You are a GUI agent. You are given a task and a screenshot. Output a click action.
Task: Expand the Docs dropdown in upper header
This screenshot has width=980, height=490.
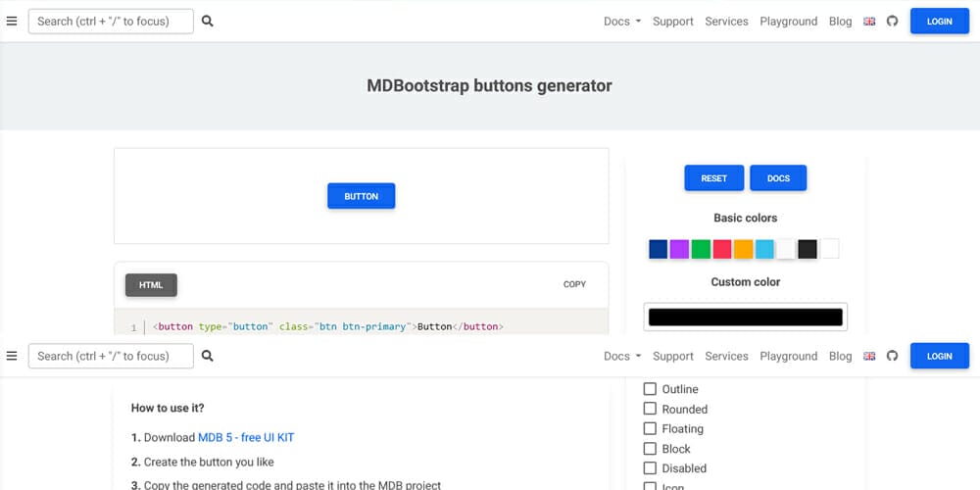click(622, 22)
